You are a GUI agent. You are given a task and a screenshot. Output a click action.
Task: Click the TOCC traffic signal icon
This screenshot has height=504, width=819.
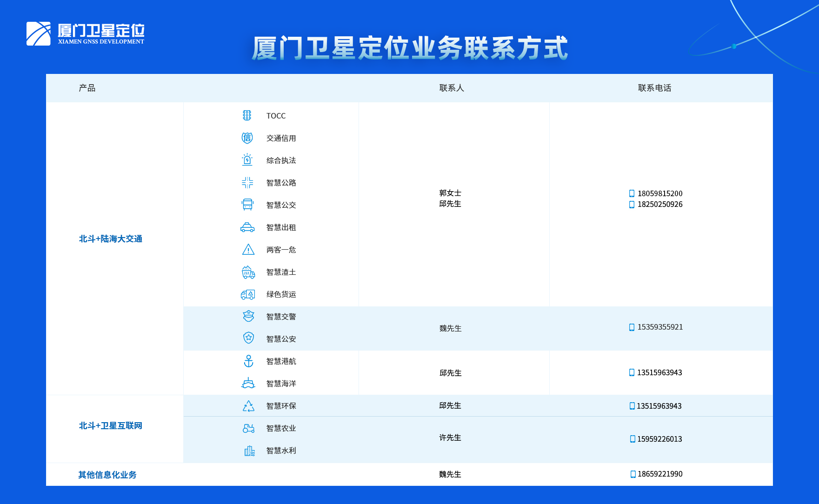(x=248, y=115)
